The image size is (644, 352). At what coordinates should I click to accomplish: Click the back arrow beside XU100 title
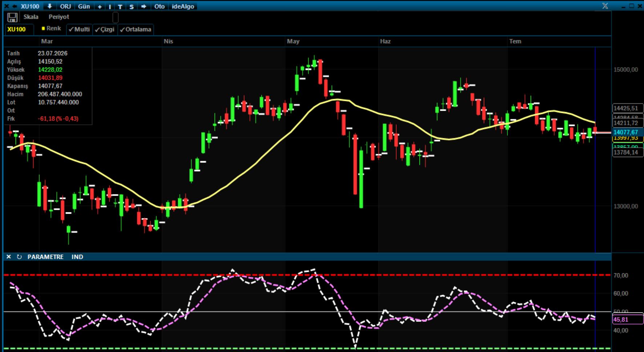pos(15,7)
